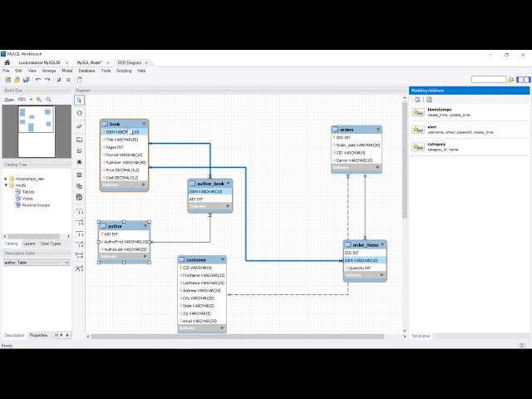Screen dimensions: 532x399
Task: Select the new view tool
Action: click(x=80, y=186)
